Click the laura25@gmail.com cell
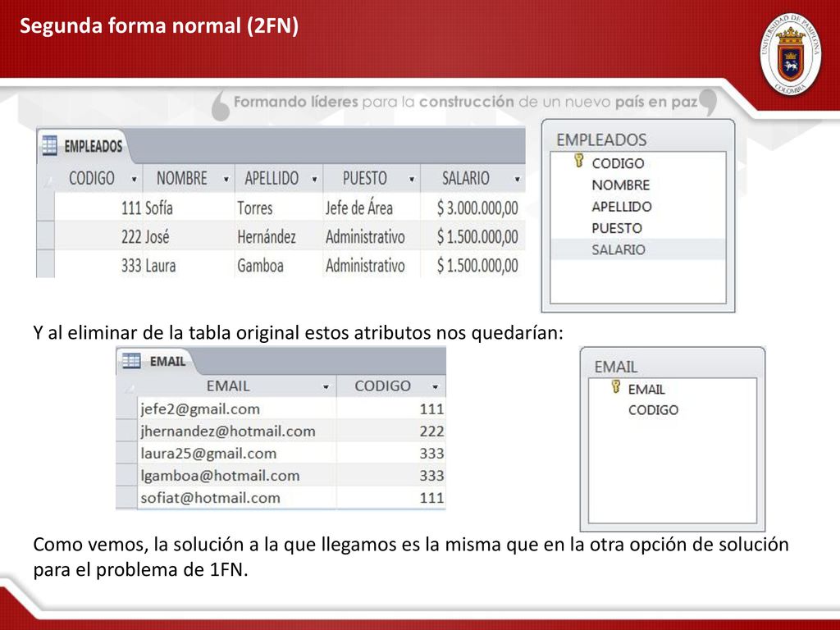This screenshot has height=630, width=840. pos(237,453)
